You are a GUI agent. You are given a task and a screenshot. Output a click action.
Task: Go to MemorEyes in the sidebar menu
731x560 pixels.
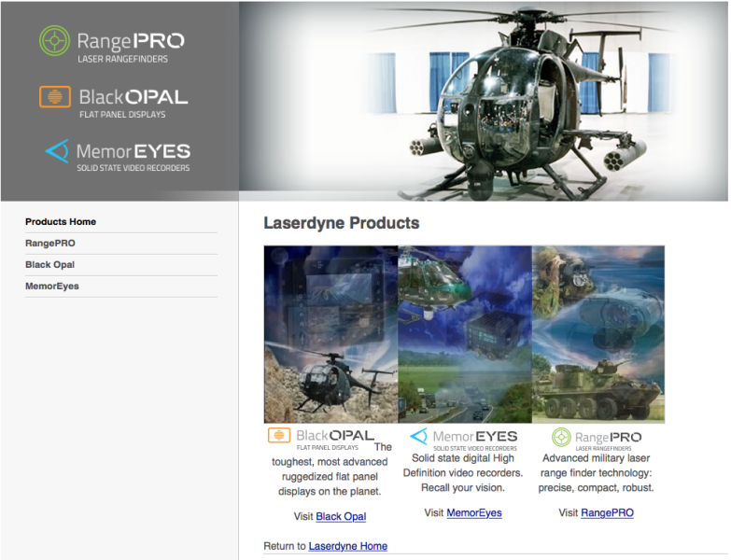[x=52, y=287]
